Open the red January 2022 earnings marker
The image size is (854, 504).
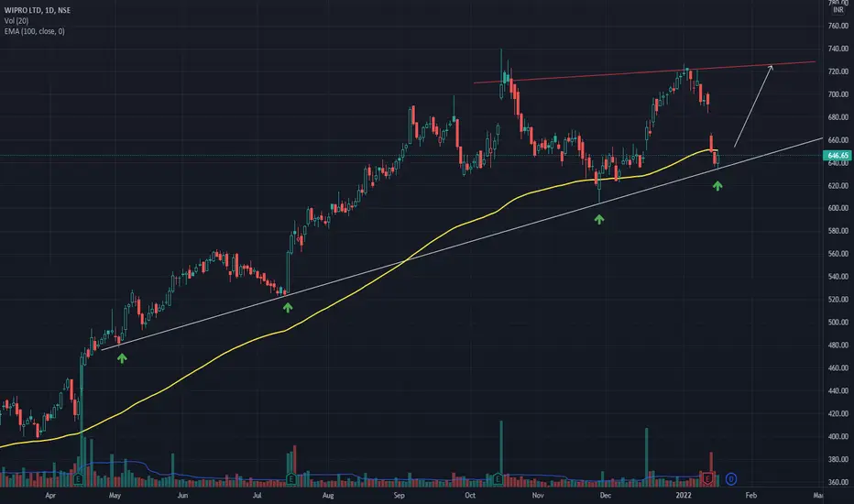pos(707,479)
